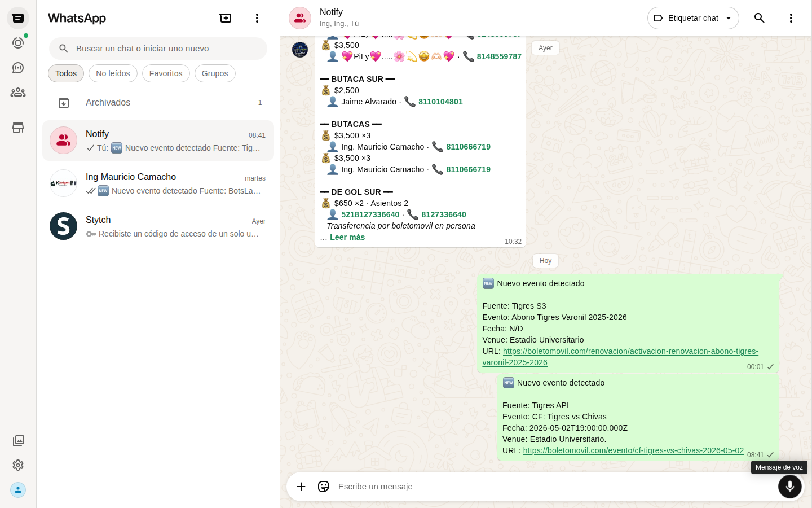This screenshot has height=508, width=812.
Task: Open your profile avatar in the sidebar
Action: coord(18,490)
